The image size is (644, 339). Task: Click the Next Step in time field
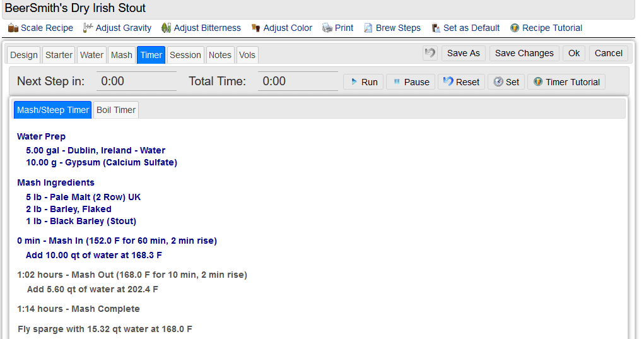pyautogui.click(x=136, y=81)
